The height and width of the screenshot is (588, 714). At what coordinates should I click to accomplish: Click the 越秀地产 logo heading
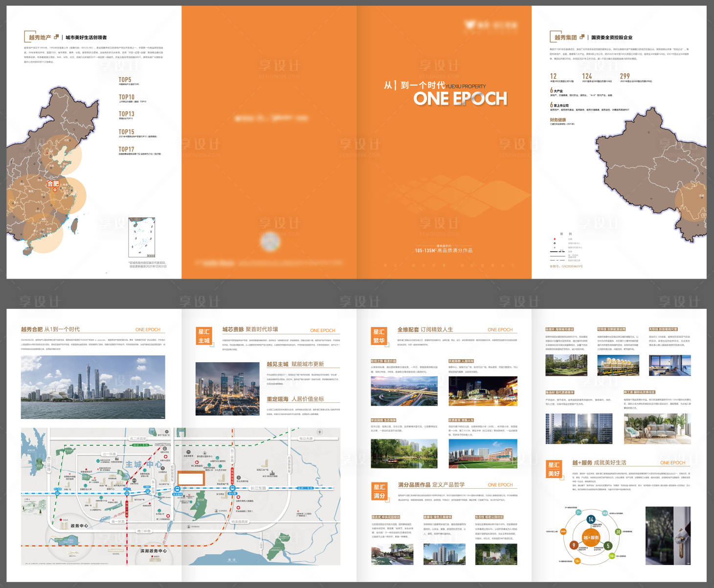pyautogui.click(x=42, y=37)
